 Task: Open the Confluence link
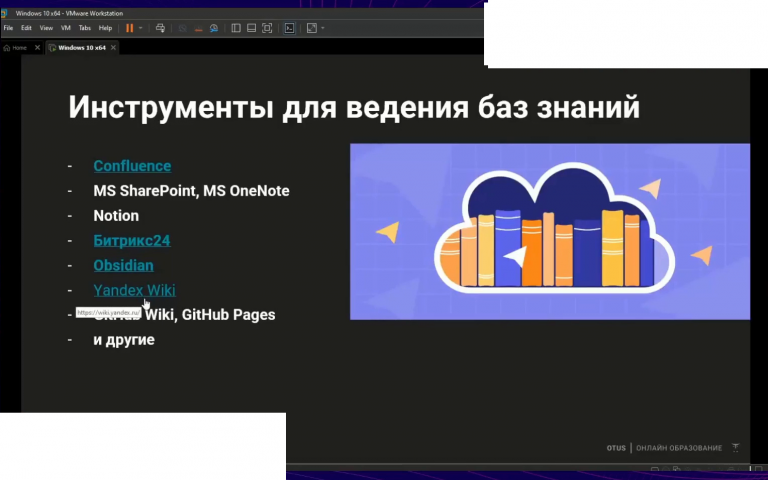[132, 166]
